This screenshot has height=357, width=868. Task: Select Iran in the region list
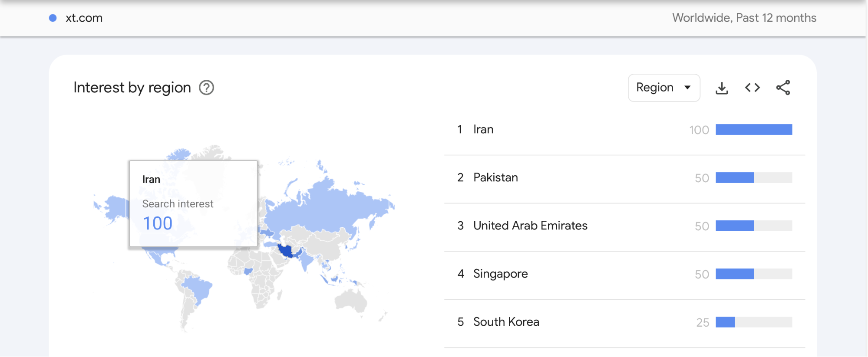483,129
